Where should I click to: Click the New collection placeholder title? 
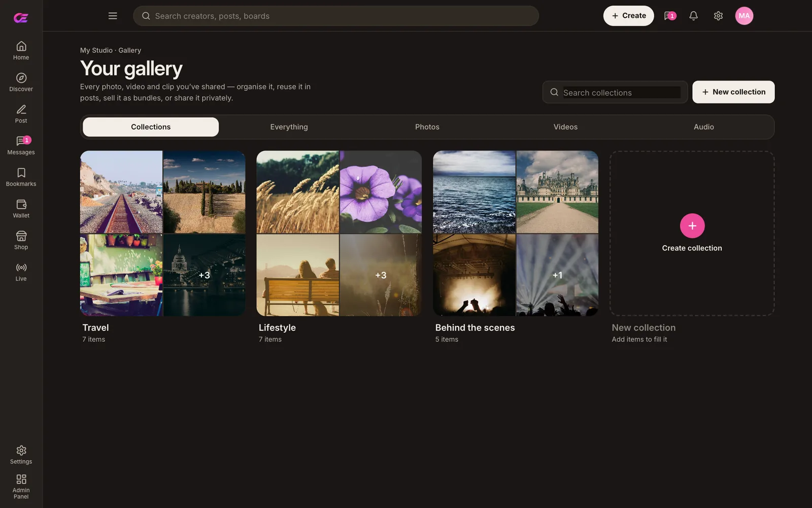tap(644, 328)
